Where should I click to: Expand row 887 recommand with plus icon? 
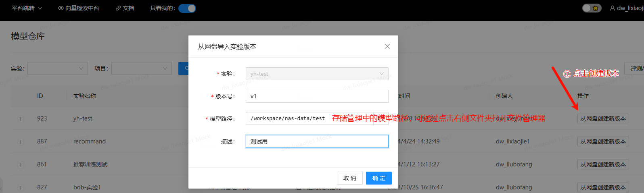point(21,142)
